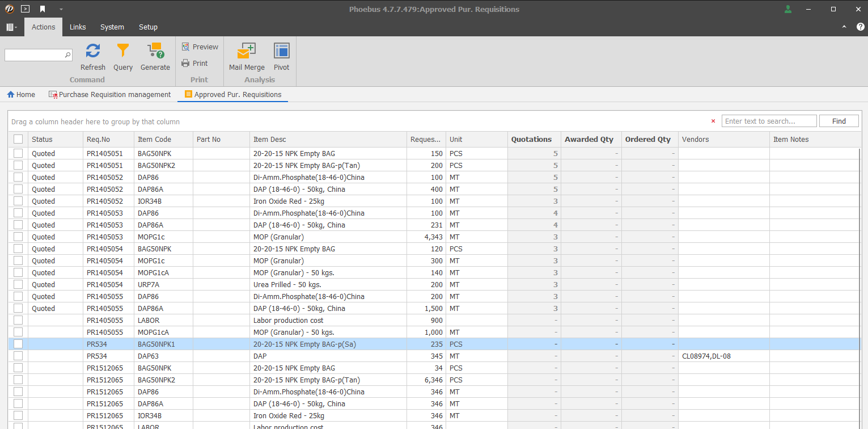Viewport: 868px width, 429px height.
Task: Switch to the Actions ribbon tab
Action: click(x=44, y=27)
